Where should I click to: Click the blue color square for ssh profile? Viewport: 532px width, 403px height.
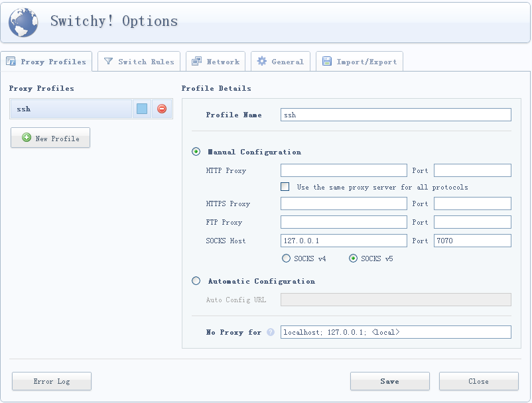click(x=142, y=109)
